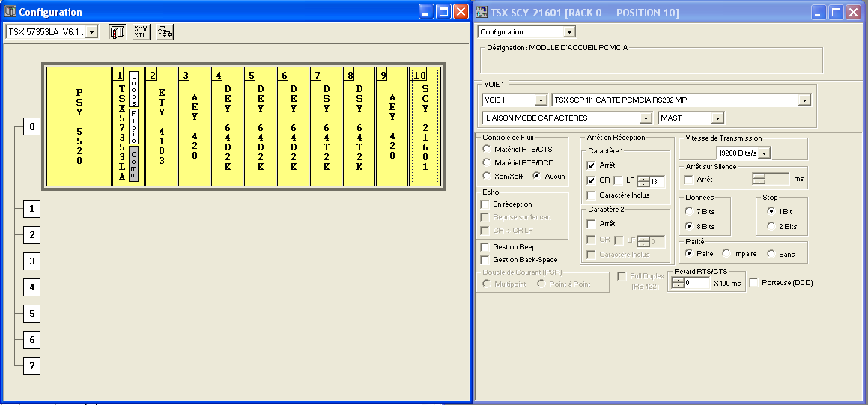This screenshot has width=868, height=405.
Task: Select the PSY 5520 power supply module
Action: (x=79, y=126)
